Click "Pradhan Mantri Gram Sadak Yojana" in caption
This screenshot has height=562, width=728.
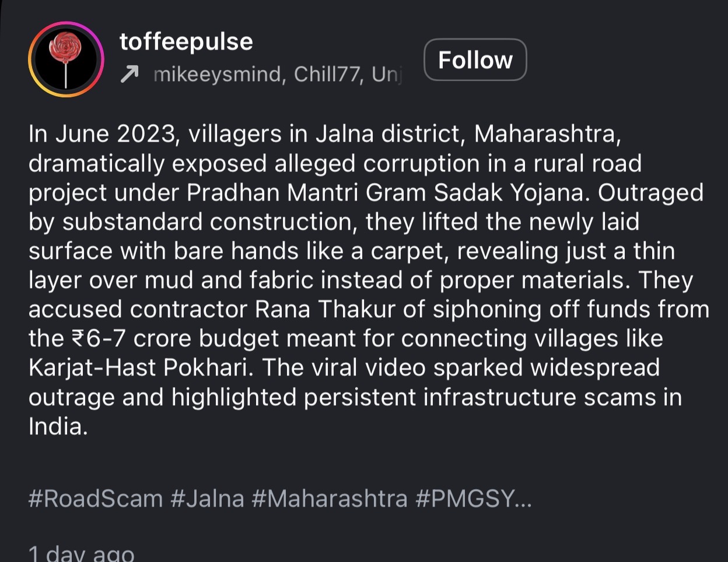point(385,193)
